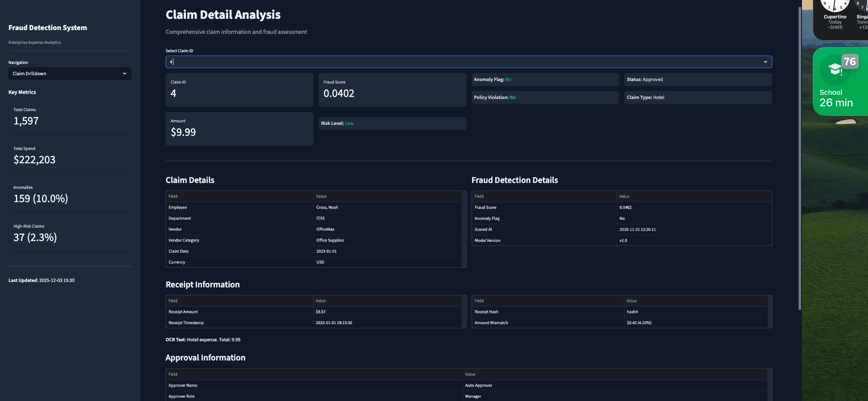Click the Policy Violation: No badge
The image size is (868, 401).
(x=545, y=97)
